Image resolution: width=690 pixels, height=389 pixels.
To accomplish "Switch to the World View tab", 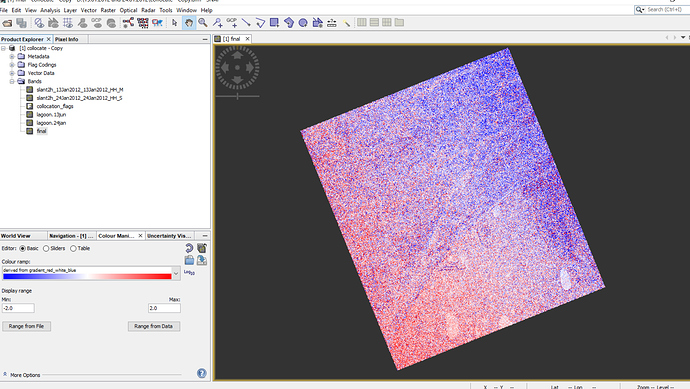I will [16, 236].
